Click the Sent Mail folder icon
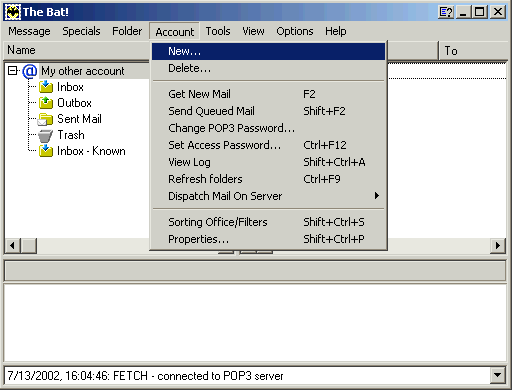Viewport: 512px width, 390px height. click(x=45, y=119)
